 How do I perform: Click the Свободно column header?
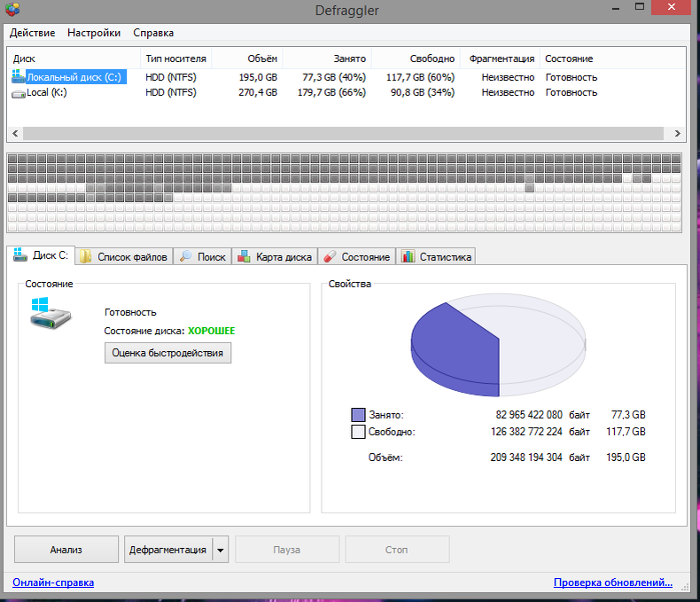416,59
